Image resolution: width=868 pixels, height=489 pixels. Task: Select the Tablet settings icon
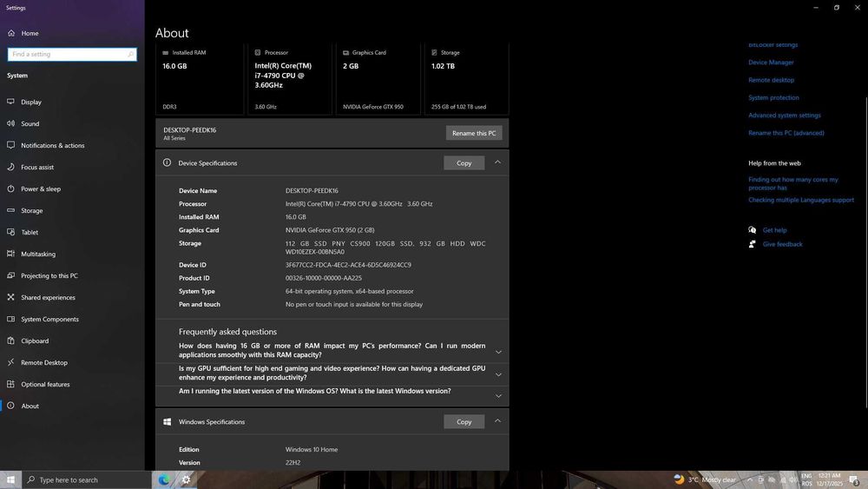[x=10, y=232]
